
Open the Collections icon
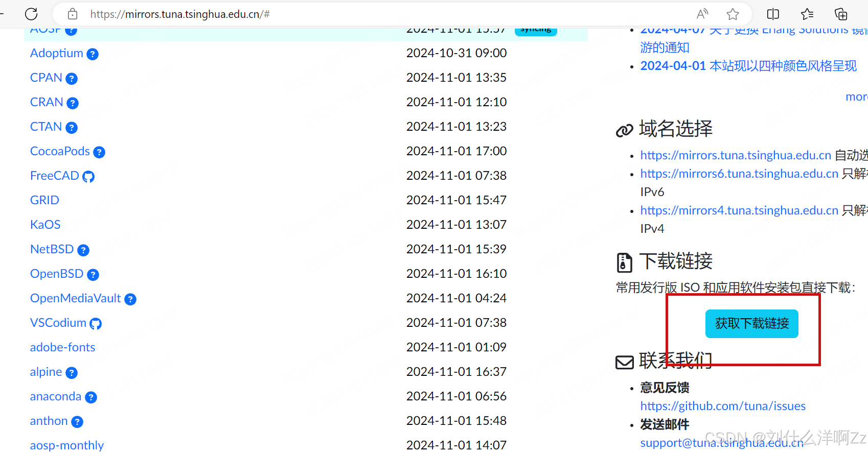tap(841, 14)
